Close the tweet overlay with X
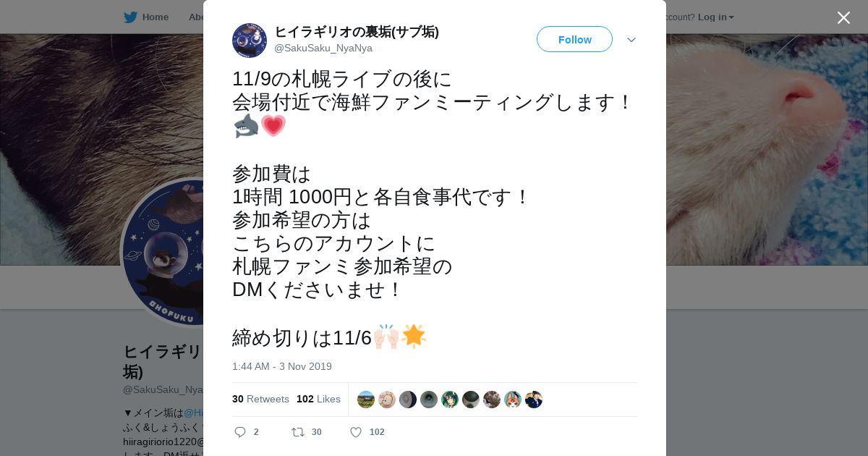Screen dimensions: 868x456 (x=843, y=17)
